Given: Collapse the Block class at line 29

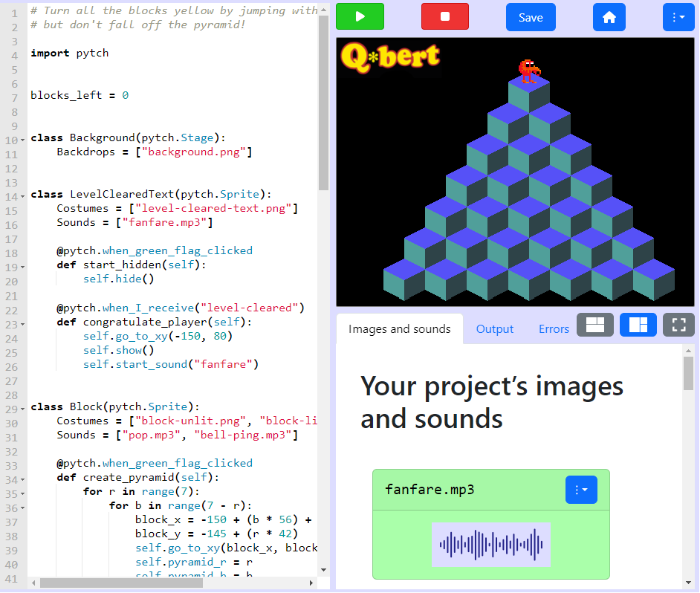Looking at the screenshot, I should [22, 409].
